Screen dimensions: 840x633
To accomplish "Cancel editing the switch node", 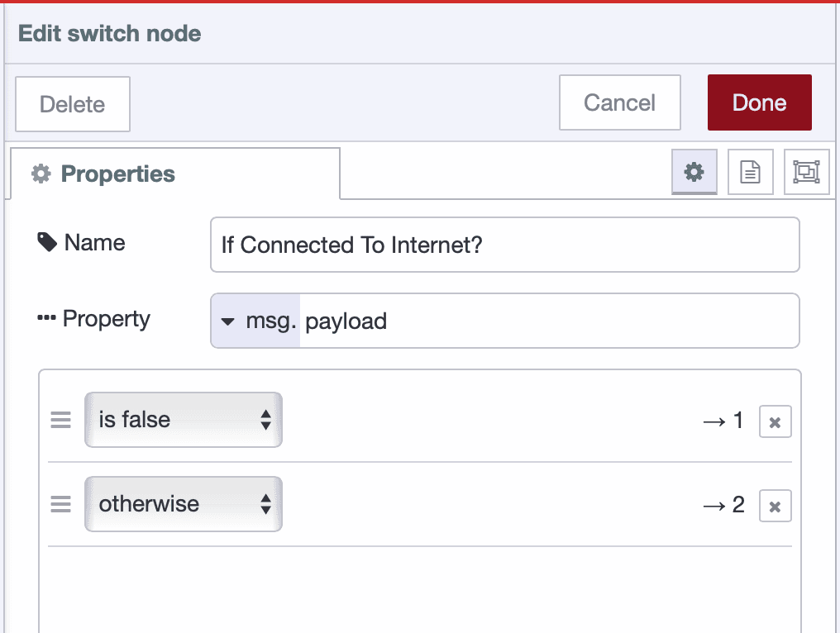I will click(619, 102).
